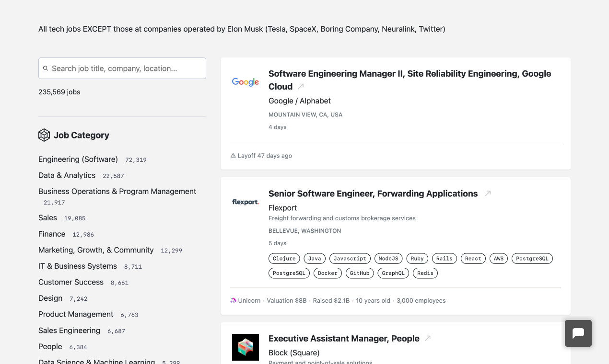
Task: Filter by Engineering (Software) category
Action: coord(78,159)
